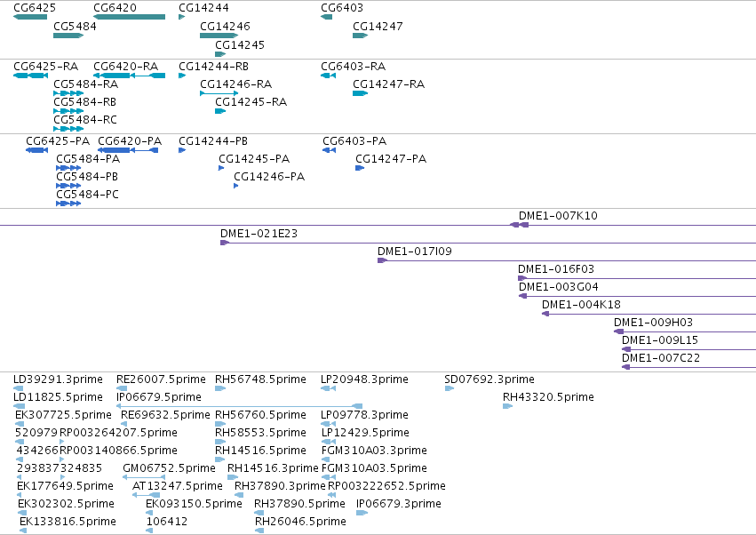Select the CG14244-PB protein
756x535 pixels.
tap(182, 150)
